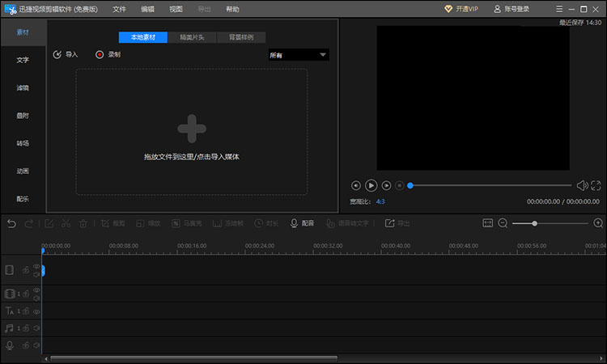The width and height of the screenshot is (607, 364).
Task: Open the 视图 menu
Action: coord(176,9)
